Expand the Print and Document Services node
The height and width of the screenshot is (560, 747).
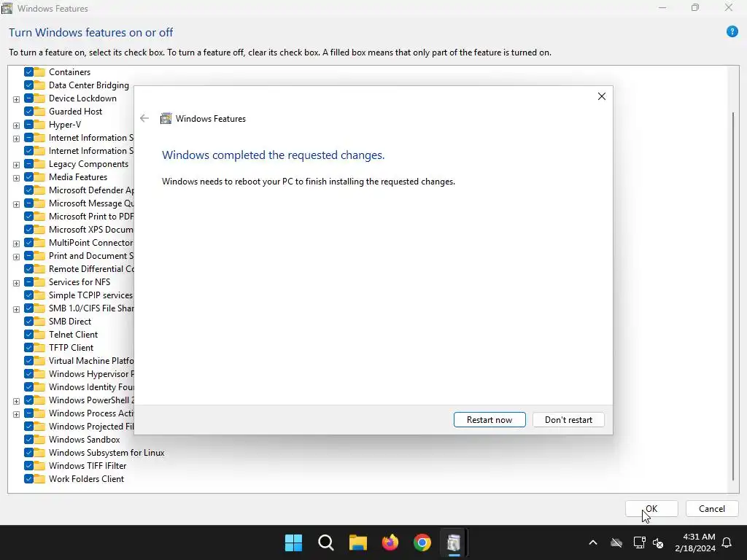[x=16, y=257]
